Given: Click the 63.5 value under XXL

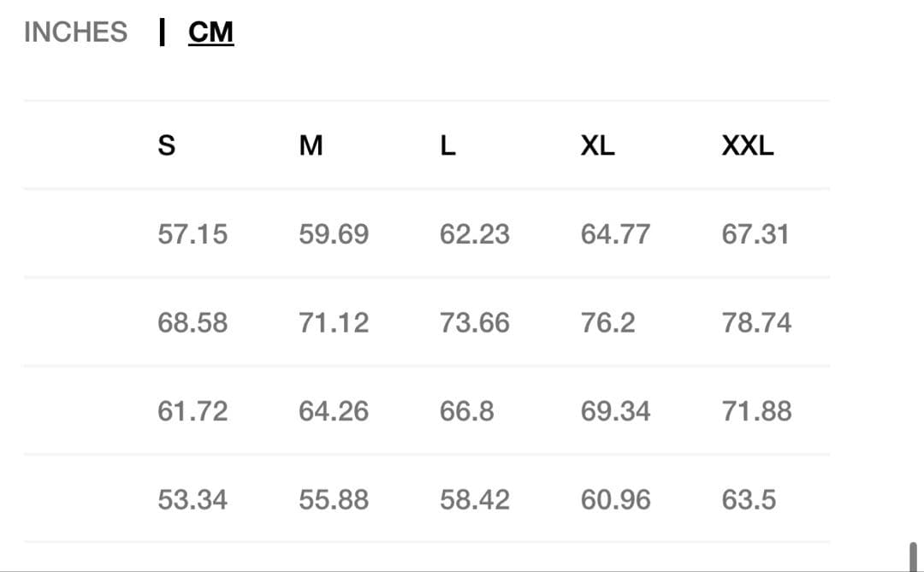Looking at the screenshot, I should [749, 499].
